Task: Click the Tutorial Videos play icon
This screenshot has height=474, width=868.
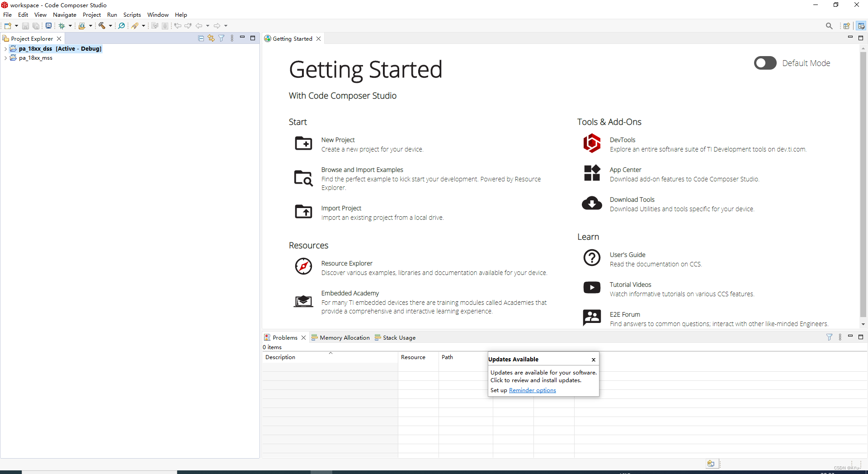Action: [592, 288]
